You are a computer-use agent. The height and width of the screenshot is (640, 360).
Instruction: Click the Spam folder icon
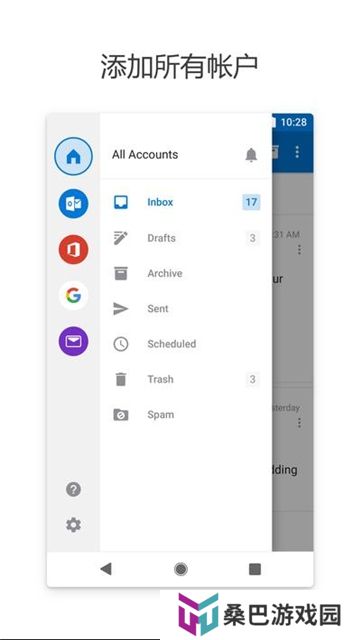coord(120,415)
